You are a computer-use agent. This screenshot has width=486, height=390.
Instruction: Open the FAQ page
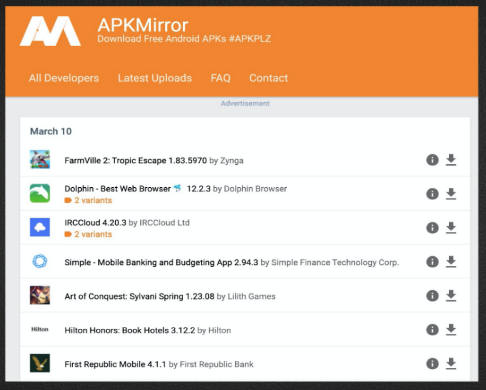click(x=221, y=78)
